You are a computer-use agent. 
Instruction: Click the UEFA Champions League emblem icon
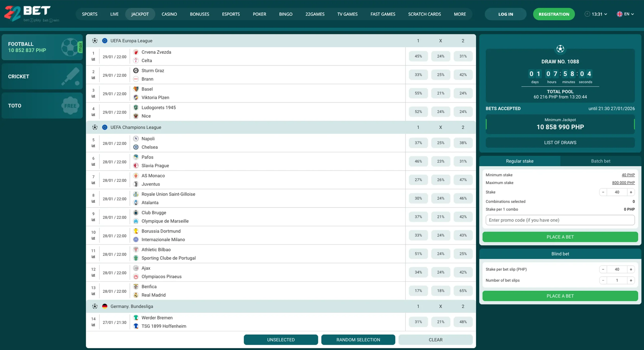105,127
